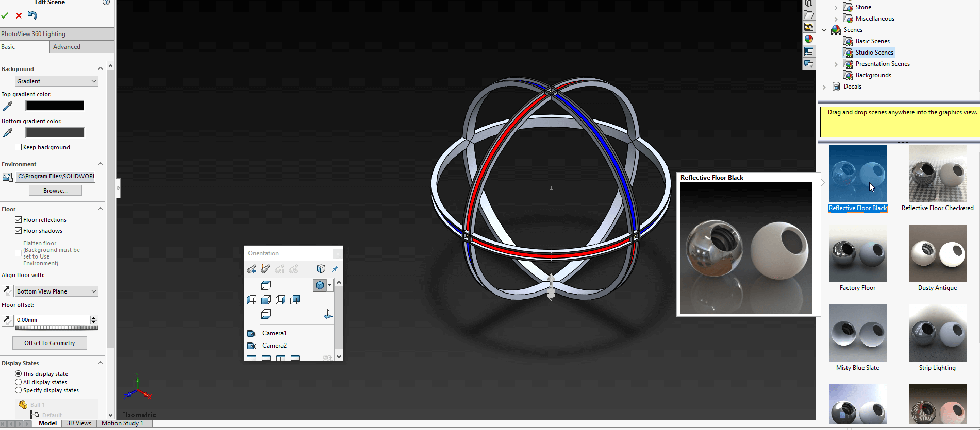This screenshot has height=430, width=980.
Task: Select the Bottom view cube in Orientation
Action: point(266,314)
